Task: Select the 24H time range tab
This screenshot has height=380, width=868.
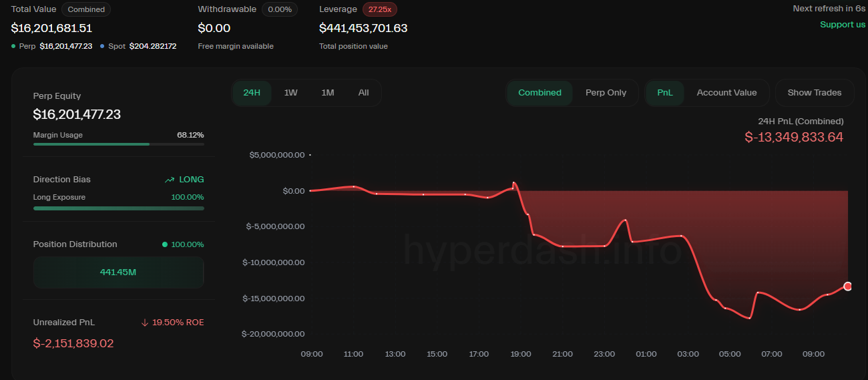Action: (252, 93)
